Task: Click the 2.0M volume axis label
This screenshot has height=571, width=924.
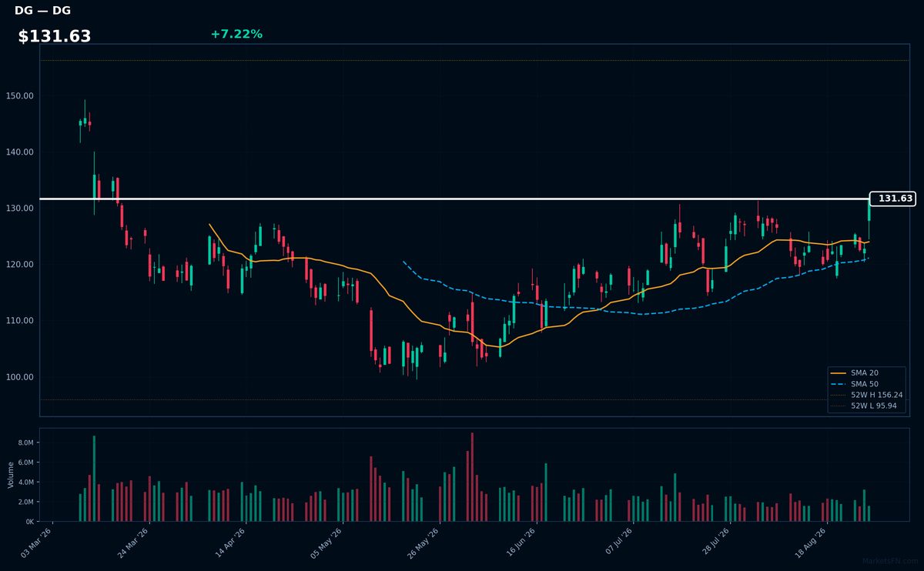Action: (25, 502)
